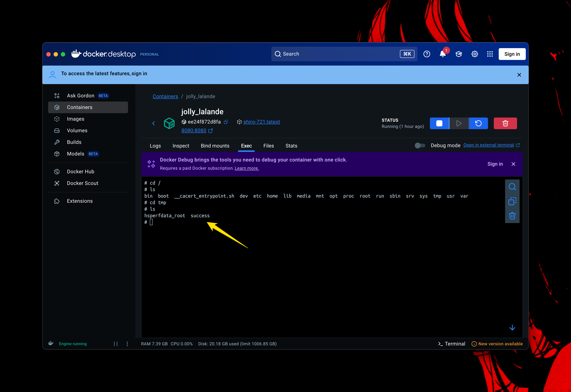Screen dimensions: 571x392
Task: Search within the exec terminal output
Action: pos(512,187)
